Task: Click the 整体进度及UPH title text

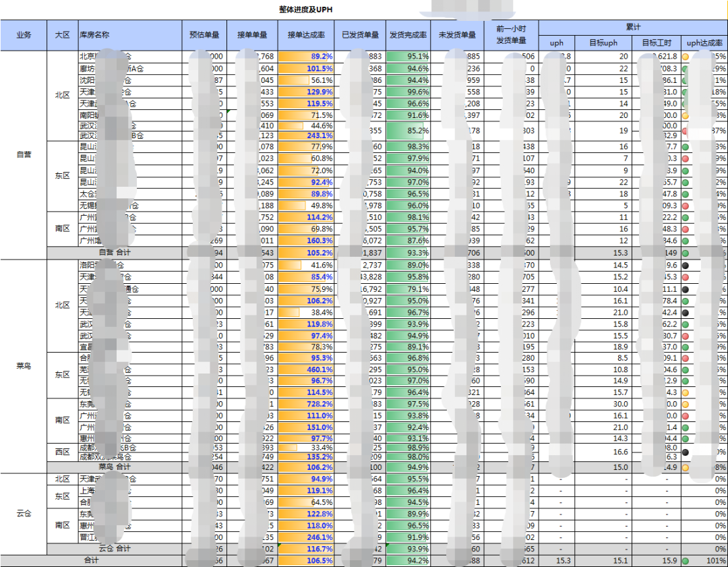Action: point(305,9)
